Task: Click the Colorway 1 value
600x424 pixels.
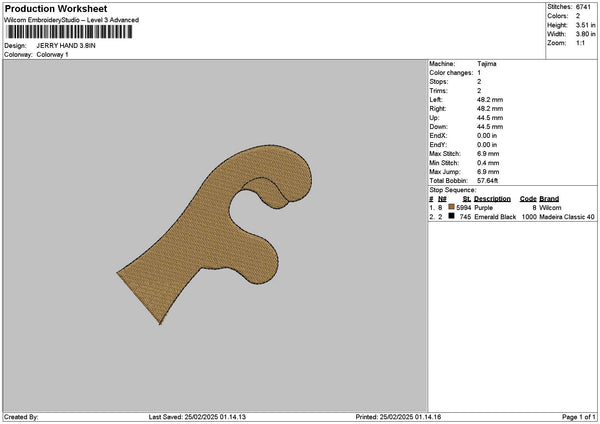Action: pyautogui.click(x=54, y=54)
